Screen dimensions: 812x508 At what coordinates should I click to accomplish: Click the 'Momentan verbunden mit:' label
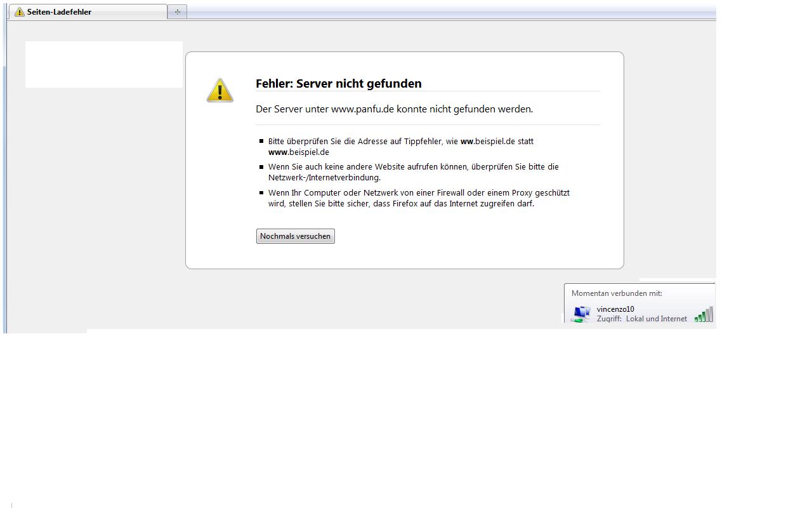point(617,293)
